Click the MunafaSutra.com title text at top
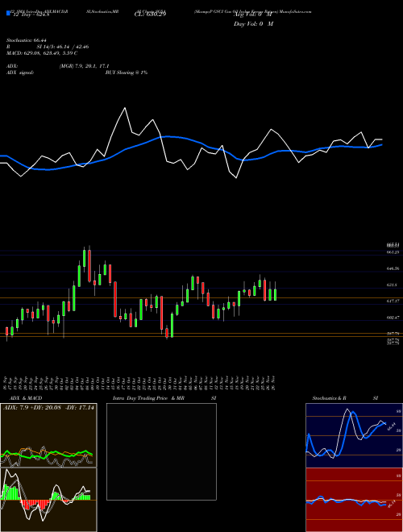Viewport: 403px width, 532px height. point(293,11)
